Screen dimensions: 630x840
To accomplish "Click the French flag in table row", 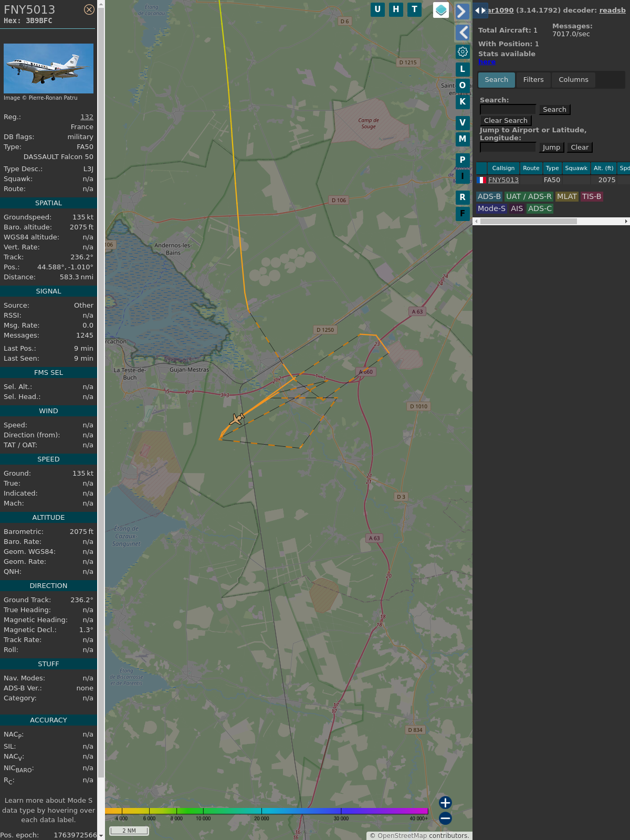I will tap(481, 180).
